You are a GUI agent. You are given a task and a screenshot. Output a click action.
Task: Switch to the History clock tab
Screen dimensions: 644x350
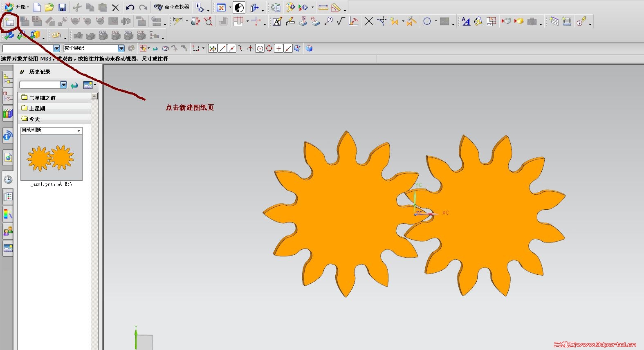pyautogui.click(x=8, y=179)
